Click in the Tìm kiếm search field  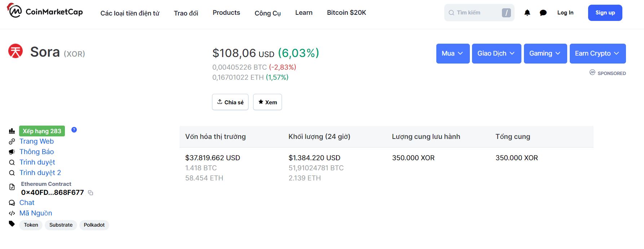click(x=479, y=13)
